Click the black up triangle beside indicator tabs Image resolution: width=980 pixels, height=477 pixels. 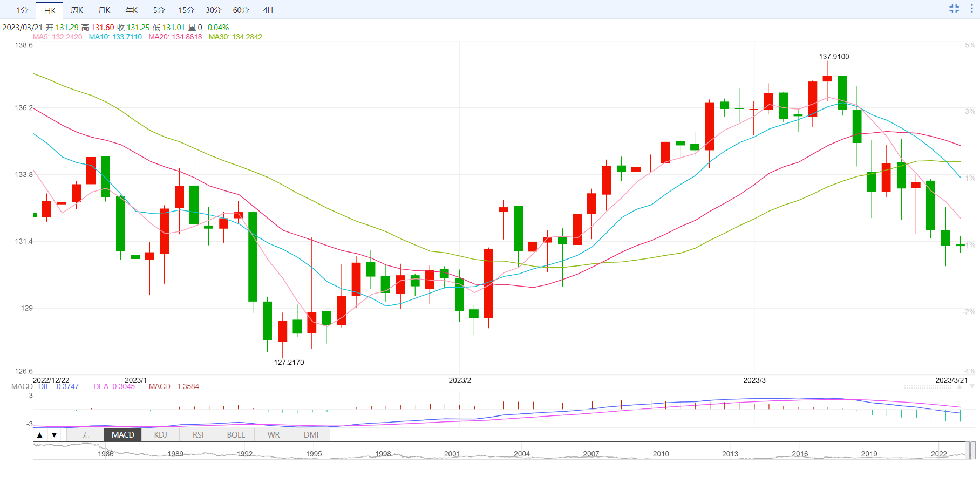(x=40, y=435)
